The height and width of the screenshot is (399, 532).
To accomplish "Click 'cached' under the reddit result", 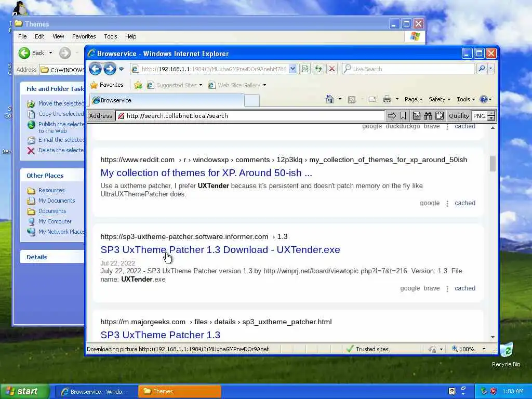I will pos(465,203).
